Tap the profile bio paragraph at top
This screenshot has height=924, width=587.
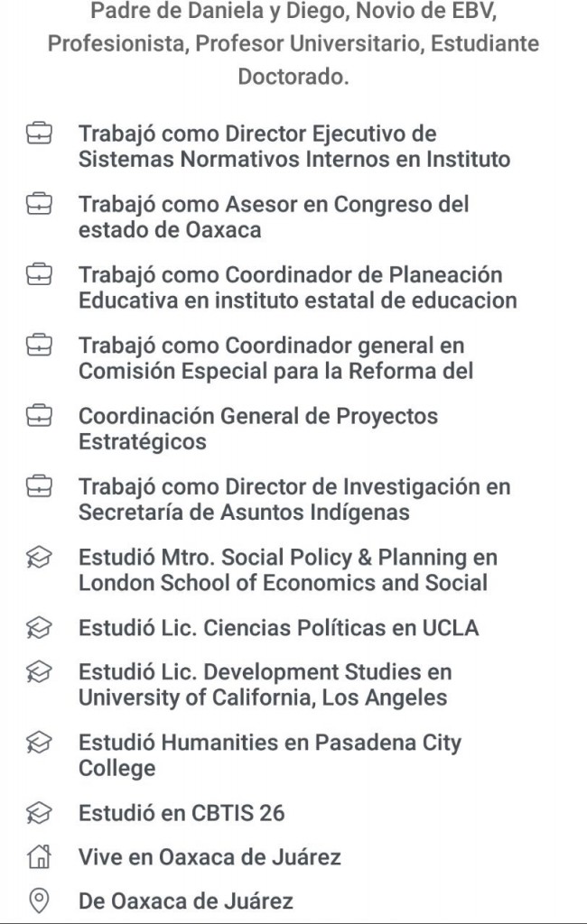[x=293, y=43]
